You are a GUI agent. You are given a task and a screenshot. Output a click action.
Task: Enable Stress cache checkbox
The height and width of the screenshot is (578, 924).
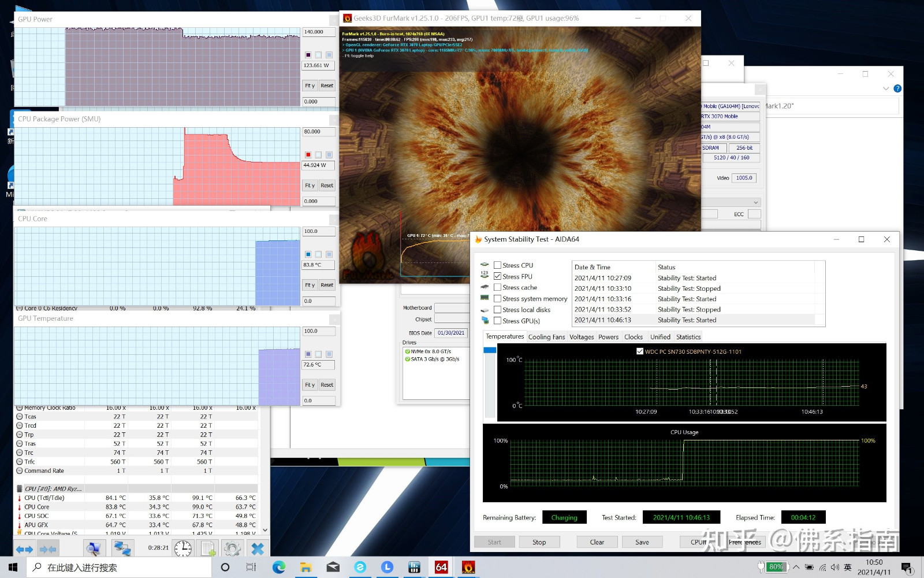click(497, 287)
